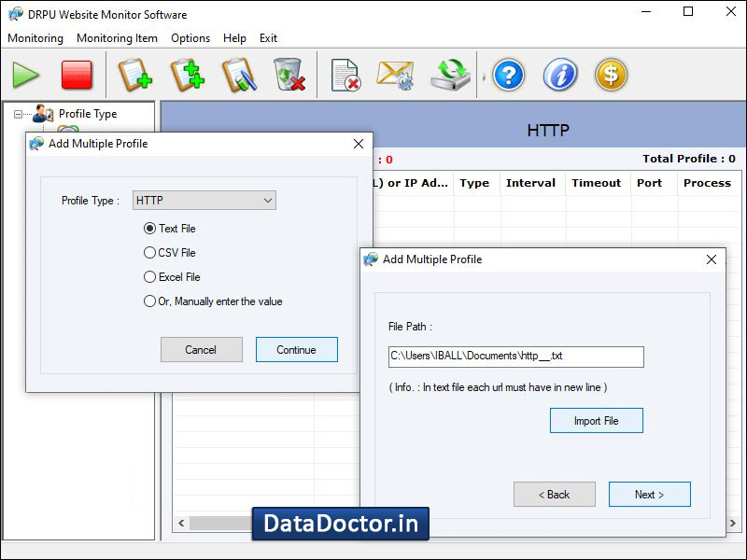Image resolution: width=747 pixels, height=560 pixels.
Task: Select the Edit Profile pencil icon
Action: point(238,75)
